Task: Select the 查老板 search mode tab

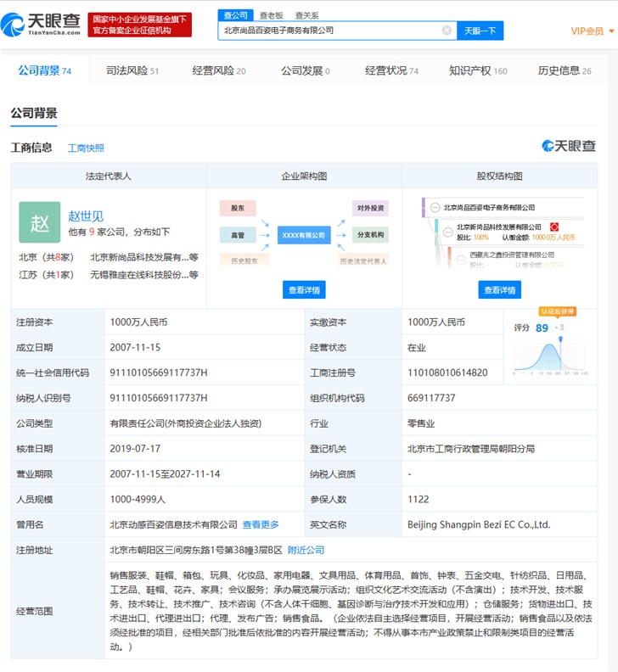Action: pos(271,15)
